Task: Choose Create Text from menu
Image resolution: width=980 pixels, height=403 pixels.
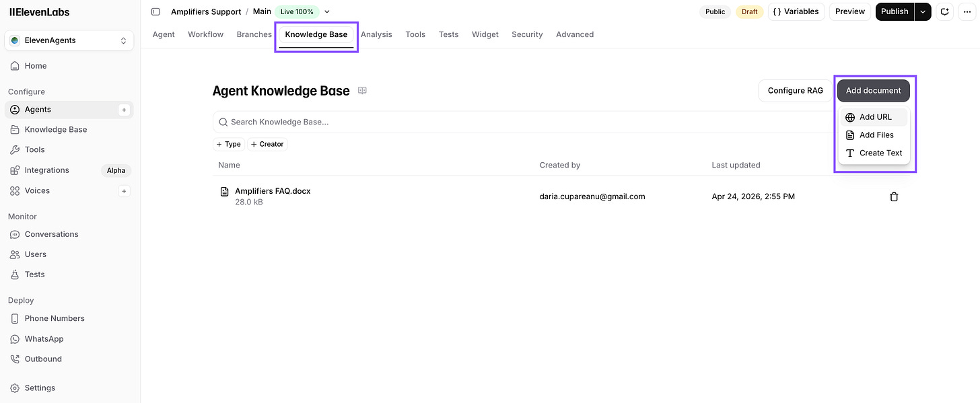Action: point(874,153)
